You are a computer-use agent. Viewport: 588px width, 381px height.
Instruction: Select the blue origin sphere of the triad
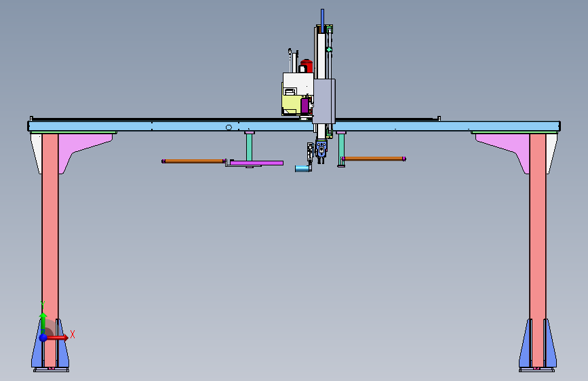click(x=43, y=338)
